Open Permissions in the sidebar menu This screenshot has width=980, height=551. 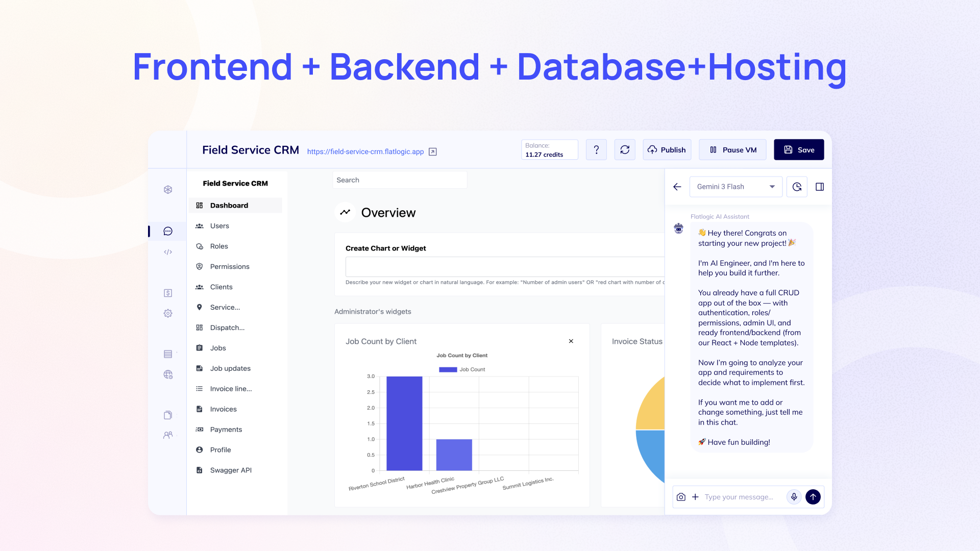coord(235,267)
